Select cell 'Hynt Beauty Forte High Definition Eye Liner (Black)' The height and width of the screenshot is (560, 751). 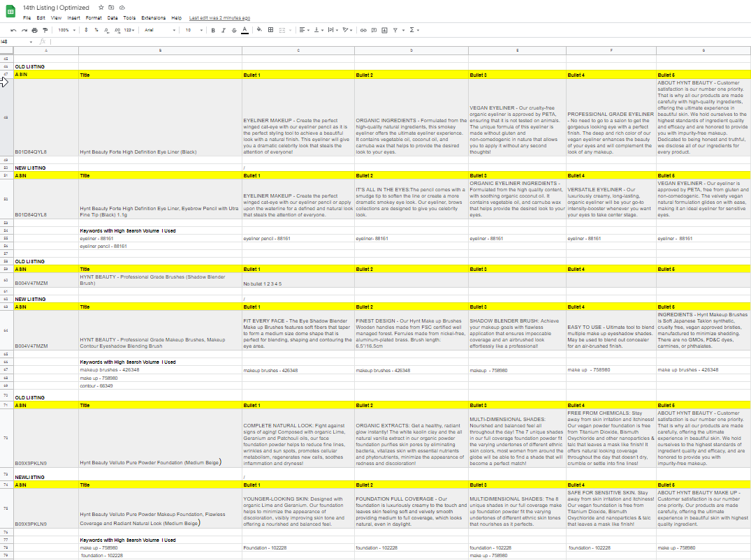161,117
